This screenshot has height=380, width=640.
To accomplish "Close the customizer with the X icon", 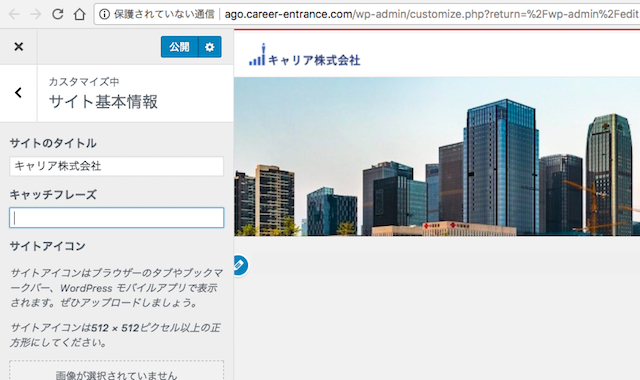I will (18, 47).
